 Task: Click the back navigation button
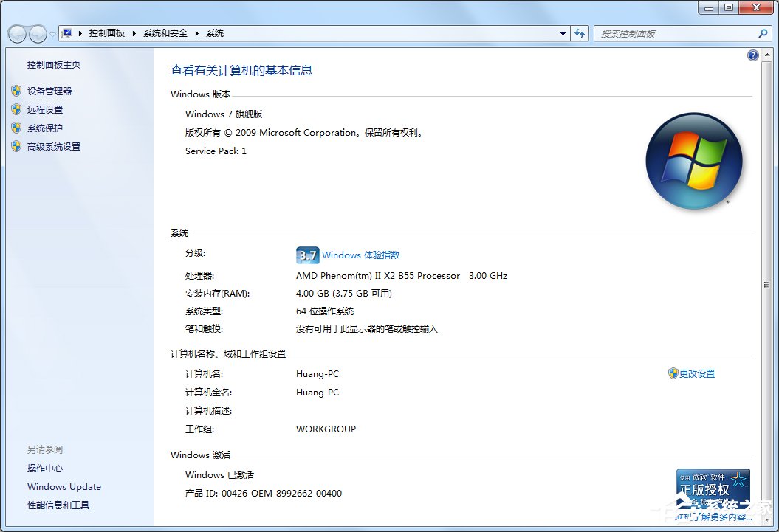click(16, 34)
